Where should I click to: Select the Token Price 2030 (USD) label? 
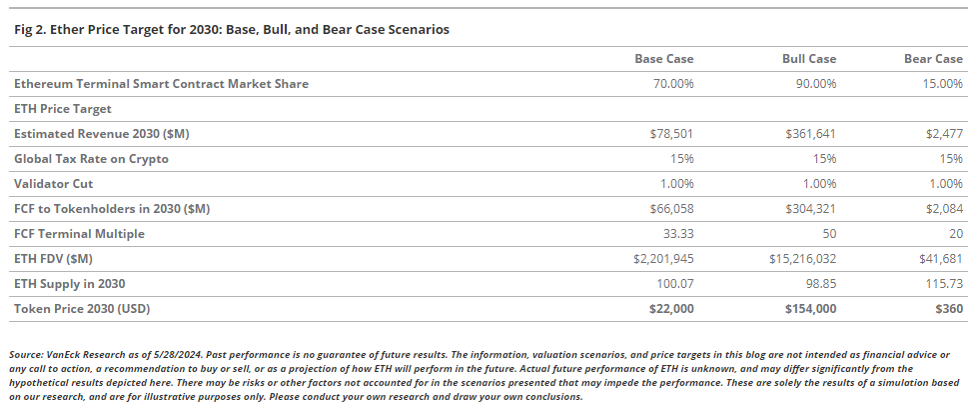(82, 309)
